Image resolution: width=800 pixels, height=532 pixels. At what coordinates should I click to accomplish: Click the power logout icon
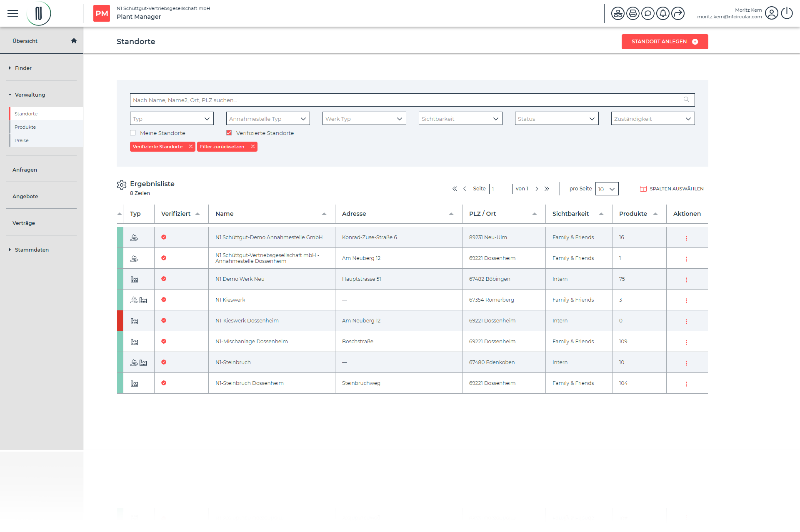(787, 13)
